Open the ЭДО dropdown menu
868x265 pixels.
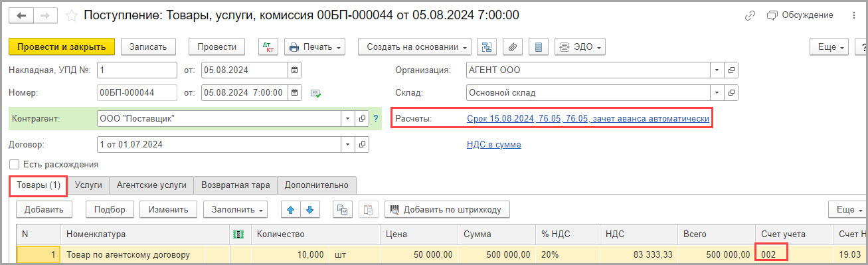coord(580,47)
